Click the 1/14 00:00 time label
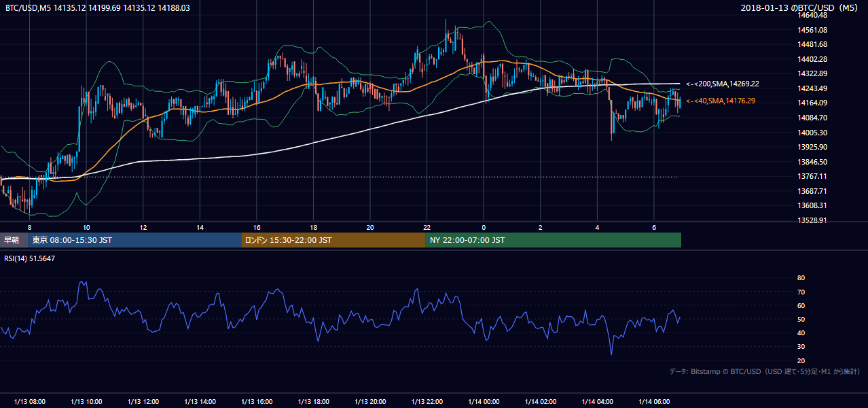868x408 pixels. point(483,401)
